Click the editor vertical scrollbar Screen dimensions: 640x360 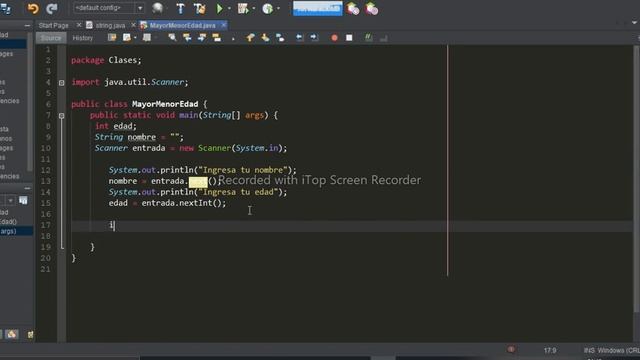point(636,180)
